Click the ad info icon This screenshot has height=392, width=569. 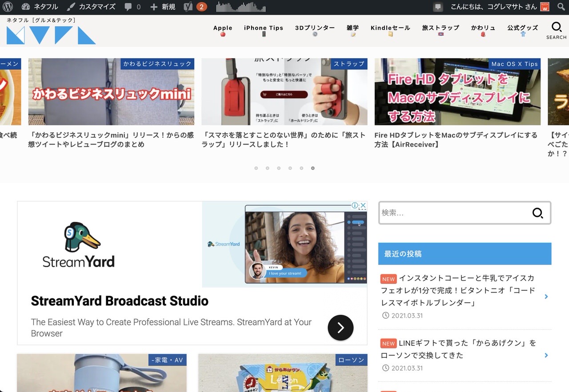[x=355, y=205]
